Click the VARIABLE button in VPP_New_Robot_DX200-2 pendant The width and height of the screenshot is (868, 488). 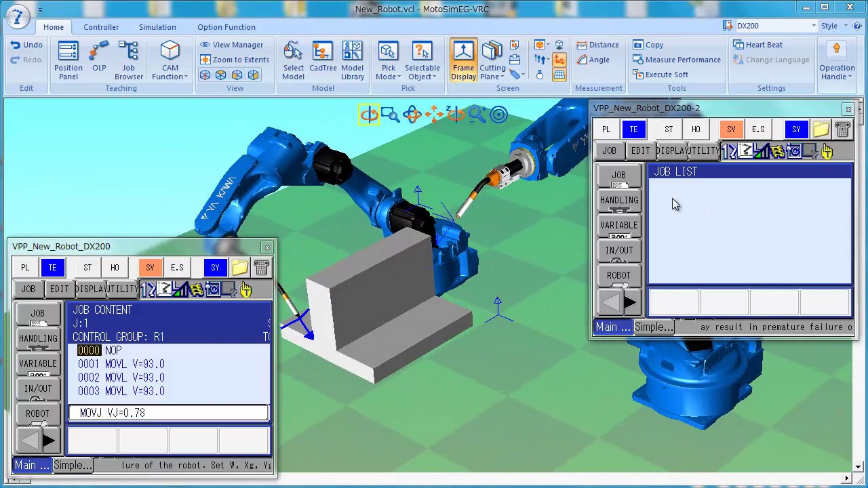[x=618, y=225]
